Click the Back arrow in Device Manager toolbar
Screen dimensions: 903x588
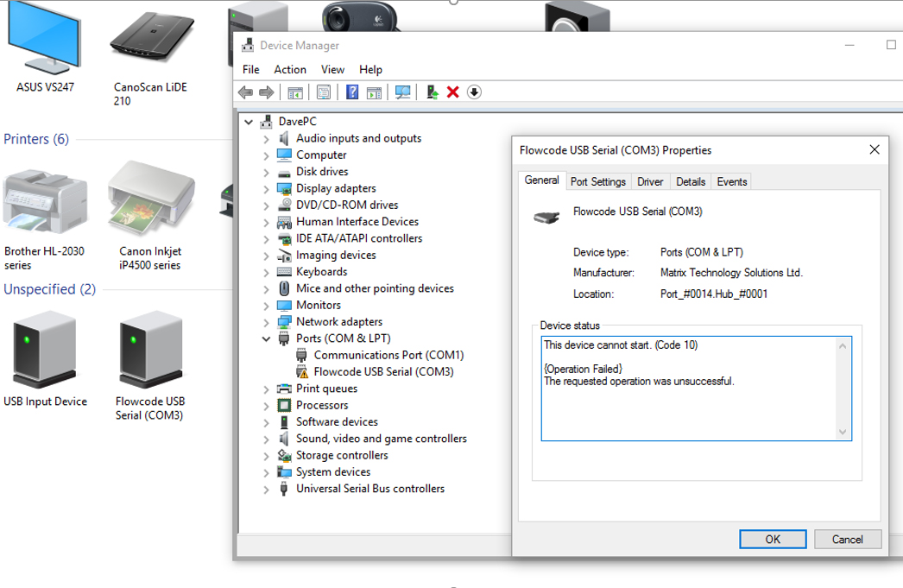[246, 92]
